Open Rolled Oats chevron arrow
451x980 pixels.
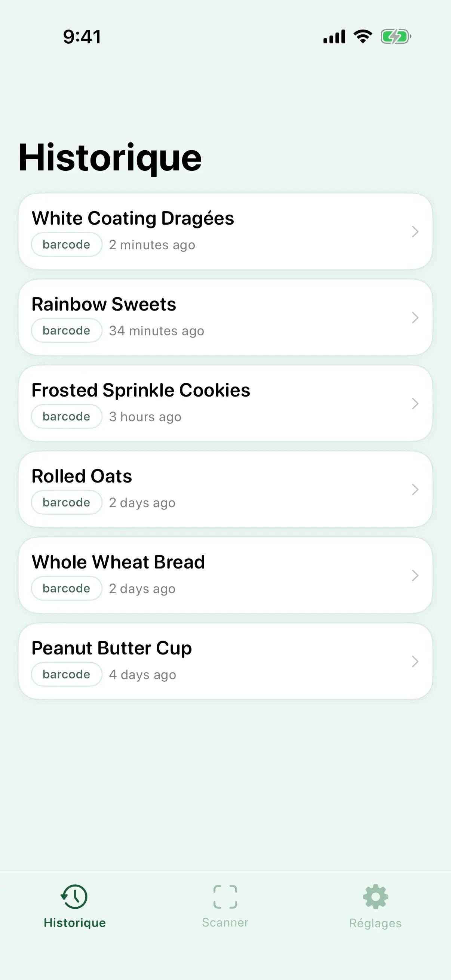pos(415,489)
